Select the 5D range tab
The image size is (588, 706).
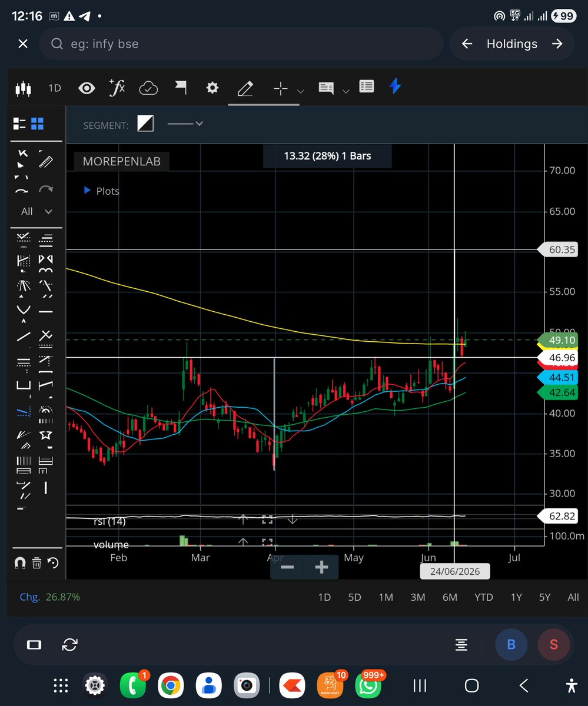point(354,597)
